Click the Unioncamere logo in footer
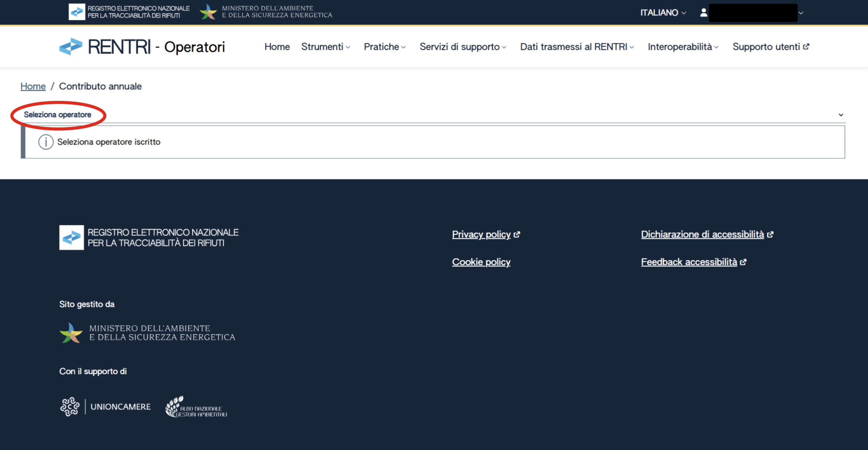This screenshot has width=868, height=450. click(x=105, y=407)
